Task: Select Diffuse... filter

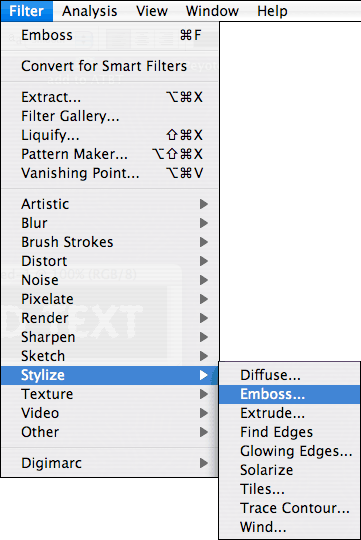Action: point(289,375)
